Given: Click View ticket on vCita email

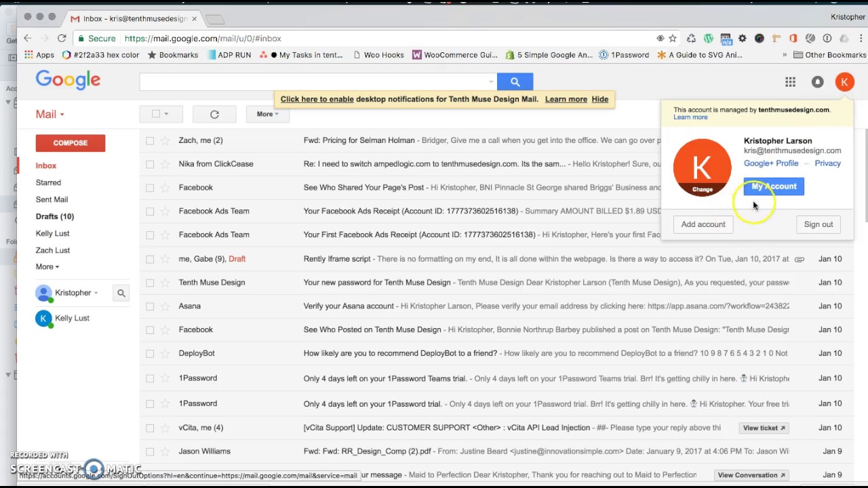Looking at the screenshot, I should 764,428.
